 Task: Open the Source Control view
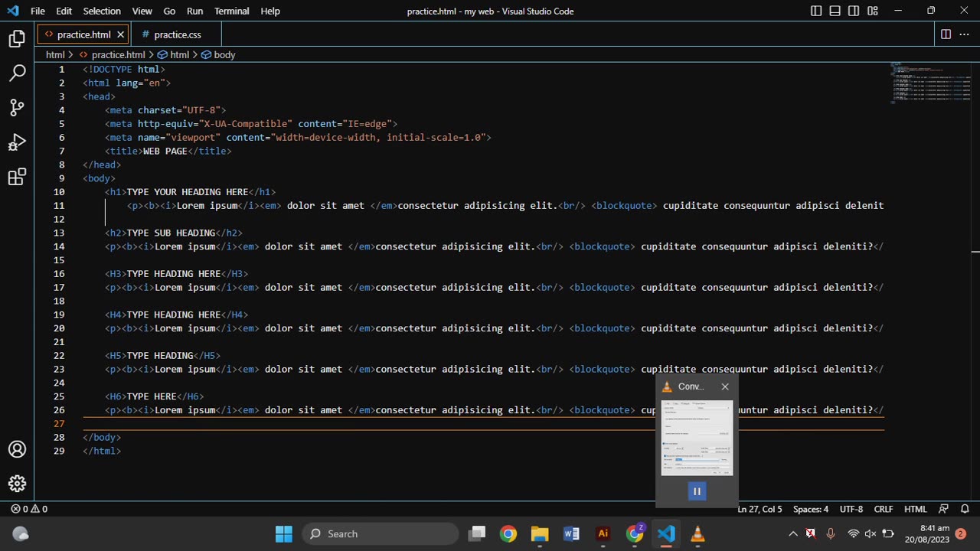tap(17, 108)
